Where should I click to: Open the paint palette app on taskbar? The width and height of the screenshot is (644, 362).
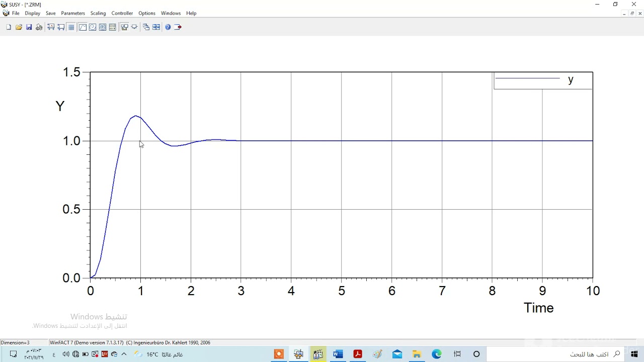tap(377, 354)
